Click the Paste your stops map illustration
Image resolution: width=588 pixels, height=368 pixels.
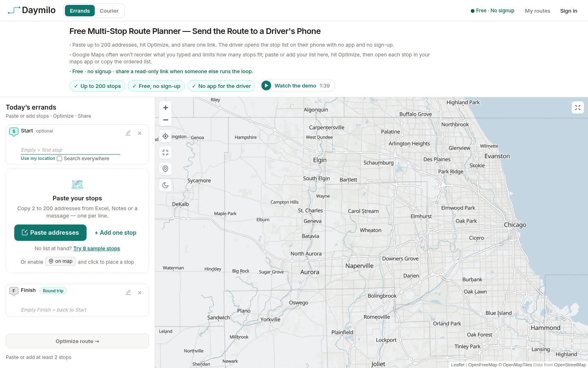tap(77, 184)
